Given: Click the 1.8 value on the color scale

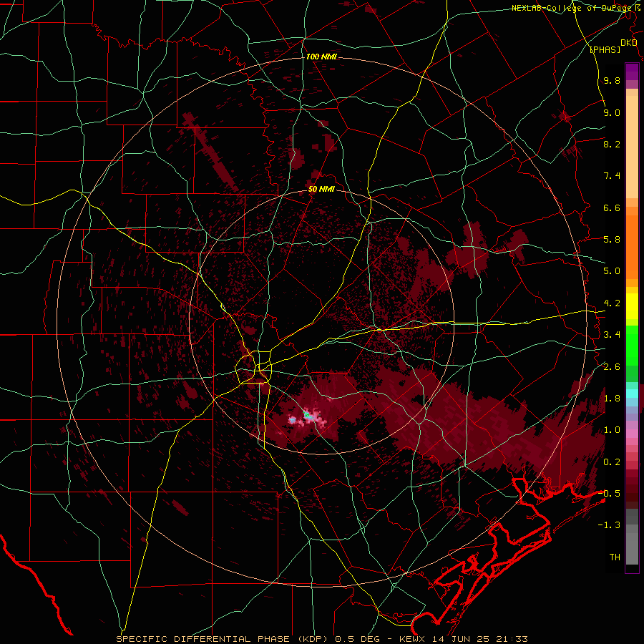Looking at the screenshot, I should (612, 399).
